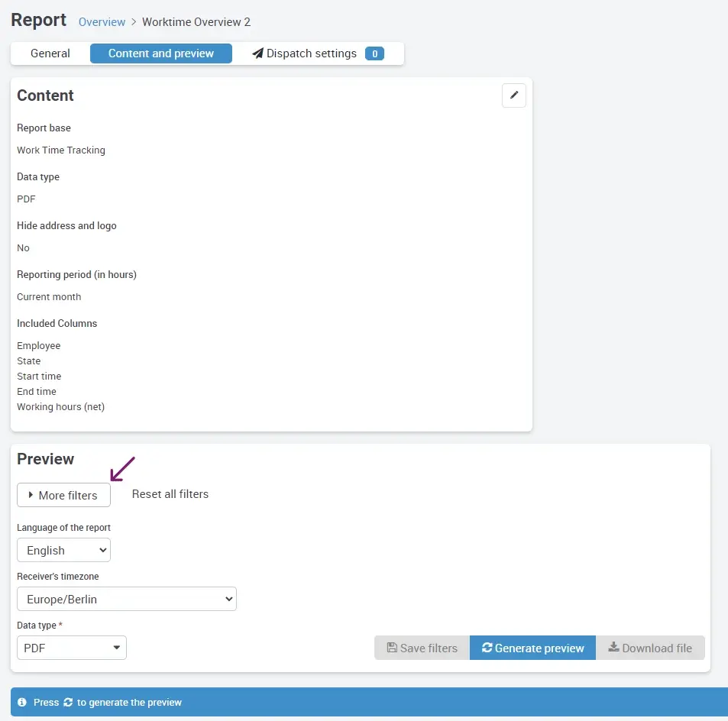Viewport: 728px width, 721px height.
Task: Open the Receiver's timezone dropdown
Action: (x=126, y=599)
